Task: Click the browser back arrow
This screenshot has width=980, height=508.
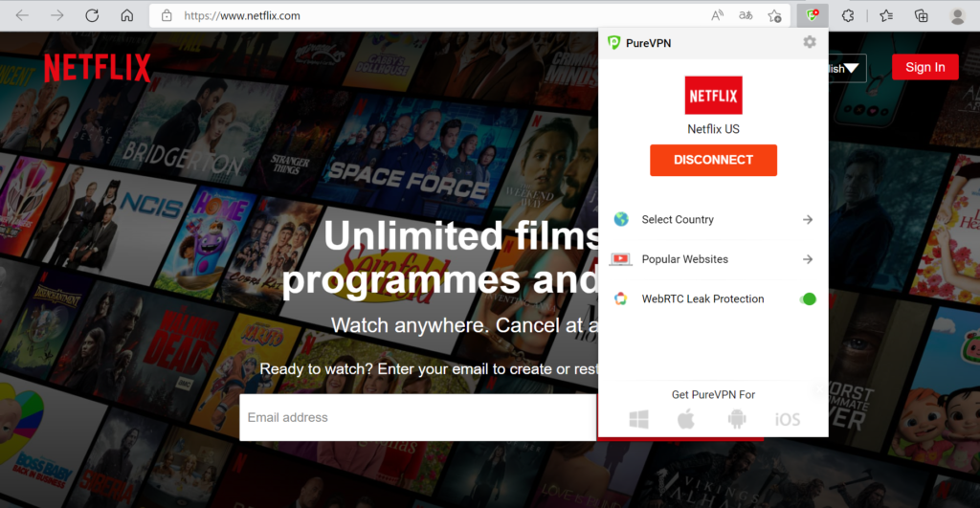Action: tap(23, 15)
